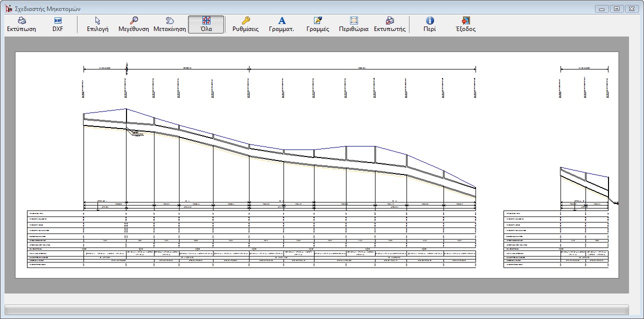The image size is (644, 319).
Task: Open the Γραμμές line style options
Action: pyautogui.click(x=317, y=24)
